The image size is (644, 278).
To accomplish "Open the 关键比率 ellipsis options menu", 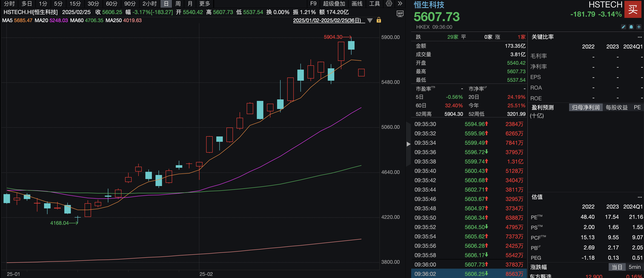I will click(x=640, y=37).
